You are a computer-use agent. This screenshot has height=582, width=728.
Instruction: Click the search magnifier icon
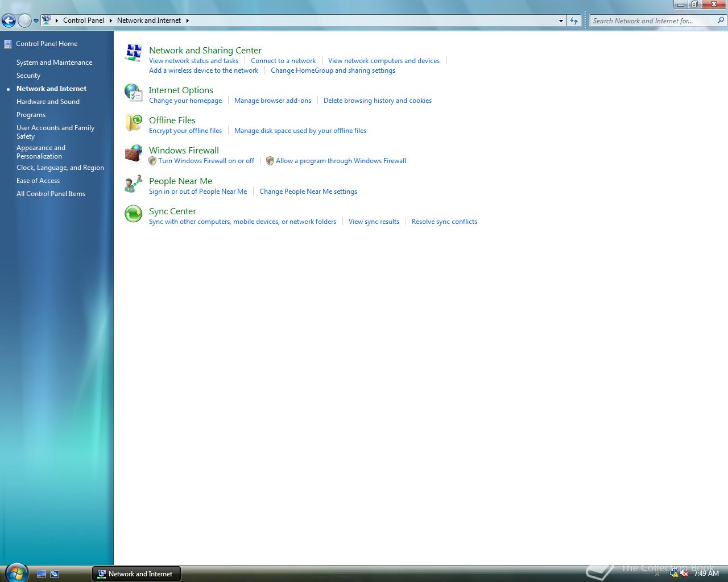[x=721, y=20]
